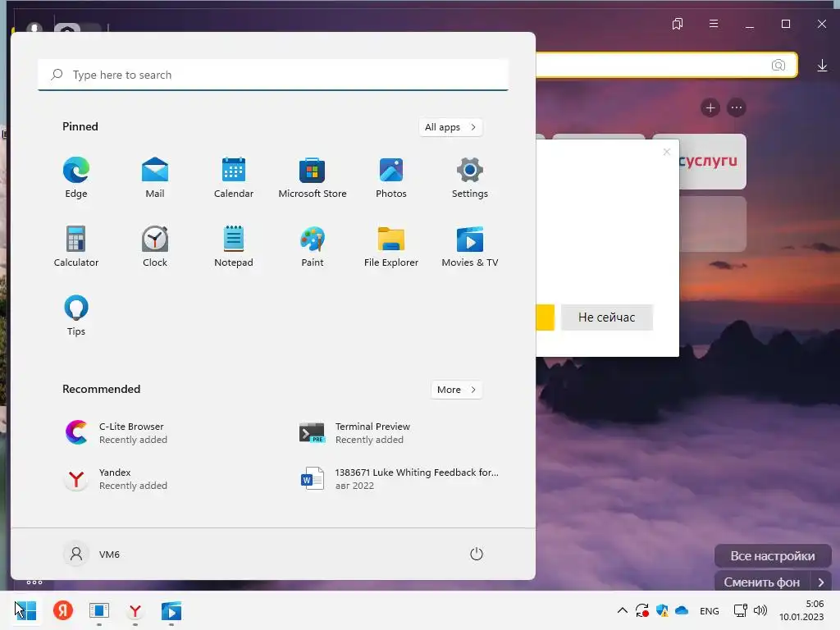Open the browser hamburger menu

point(714,24)
